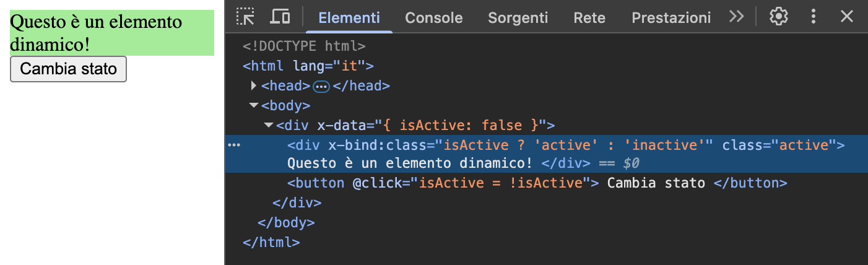Screen dimensions: 868x265
Task: Open the Rete tab
Action: 589,18
